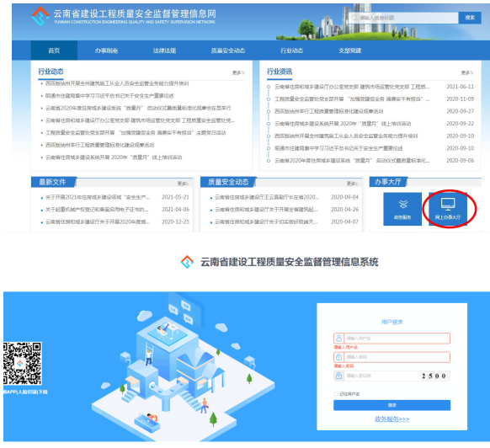Click the lock icon beside the password field

338,357
